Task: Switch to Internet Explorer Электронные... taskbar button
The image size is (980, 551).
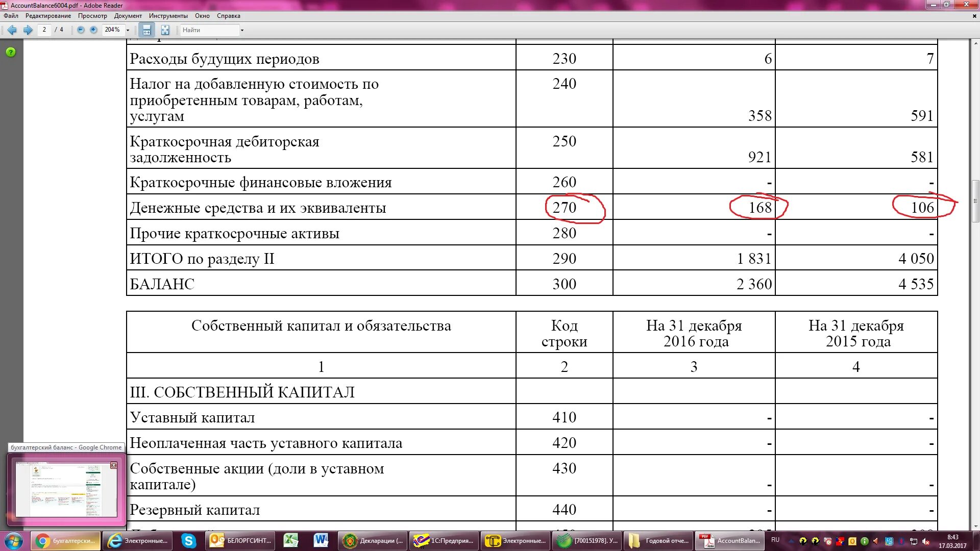Action: click(137, 541)
